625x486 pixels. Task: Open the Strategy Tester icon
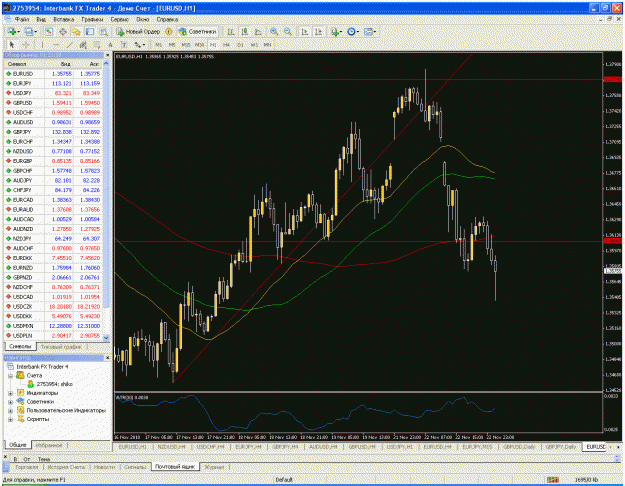tap(104, 32)
